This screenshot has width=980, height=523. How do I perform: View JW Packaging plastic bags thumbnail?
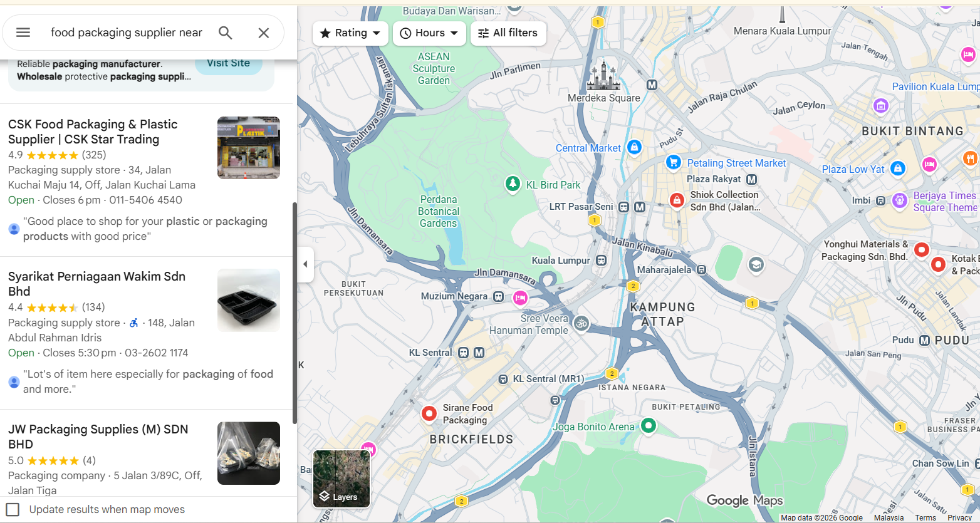tap(249, 453)
